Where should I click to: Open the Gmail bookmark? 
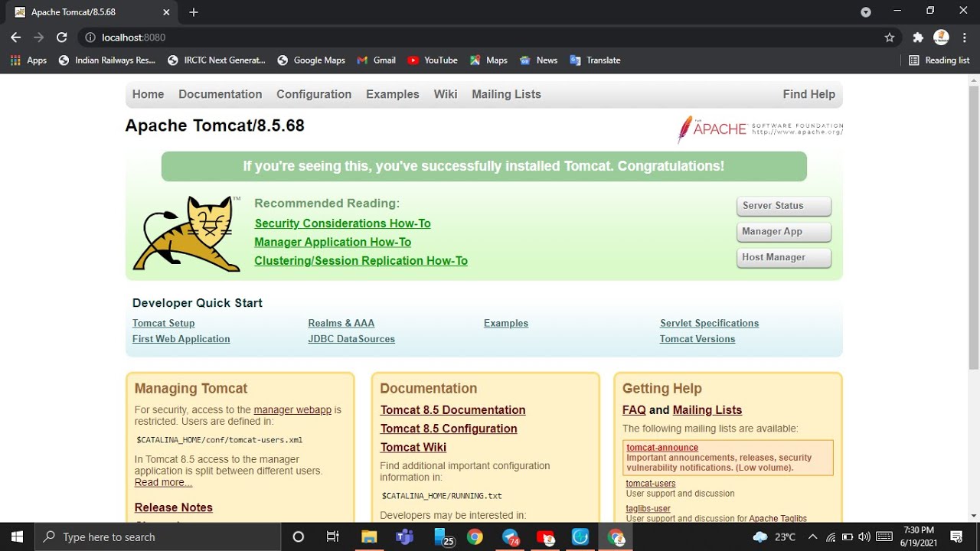click(377, 60)
